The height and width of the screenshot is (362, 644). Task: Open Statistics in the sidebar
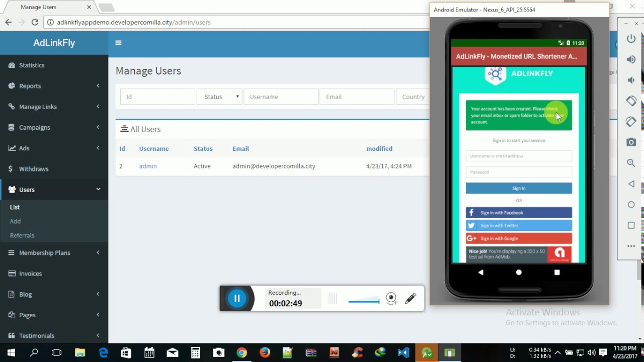tap(54, 65)
